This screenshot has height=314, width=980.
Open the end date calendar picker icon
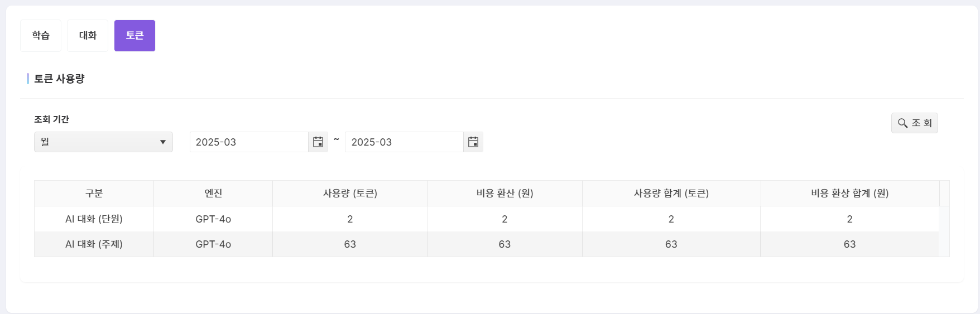[473, 142]
